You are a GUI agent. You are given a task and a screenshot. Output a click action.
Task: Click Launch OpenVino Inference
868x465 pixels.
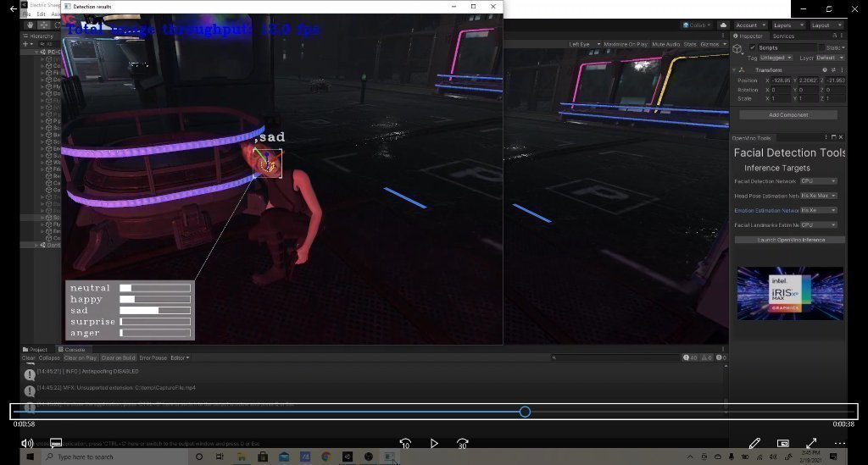[x=790, y=240]
